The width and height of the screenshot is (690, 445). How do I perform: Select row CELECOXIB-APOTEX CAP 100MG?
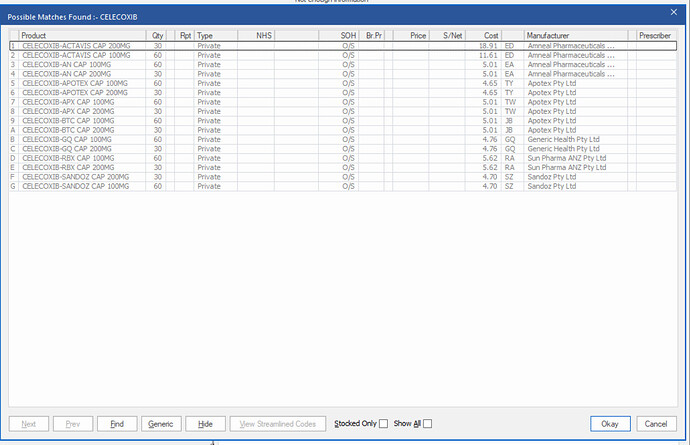[343, 83]
